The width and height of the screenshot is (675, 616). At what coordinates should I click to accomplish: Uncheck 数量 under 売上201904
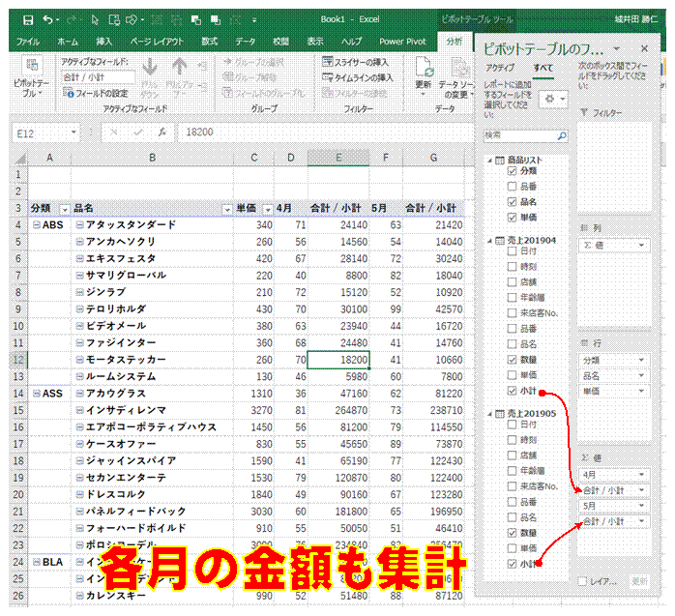[512, 360]
